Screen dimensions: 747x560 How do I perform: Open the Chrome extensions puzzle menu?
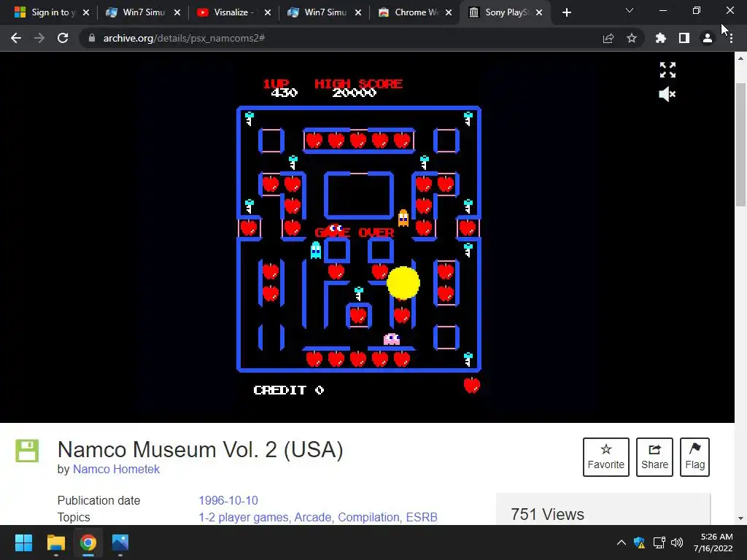click(660, 38)
